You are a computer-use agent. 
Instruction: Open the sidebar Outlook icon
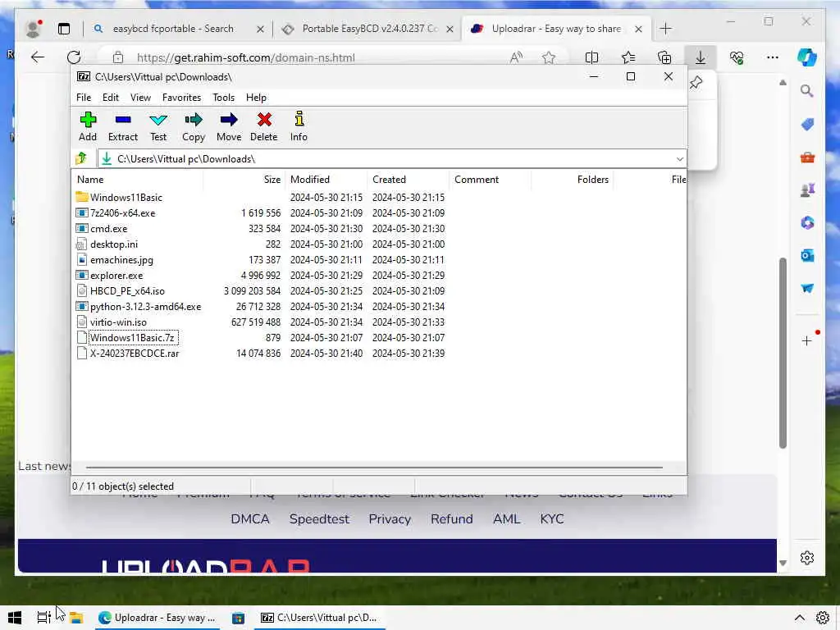click(807, 256)
